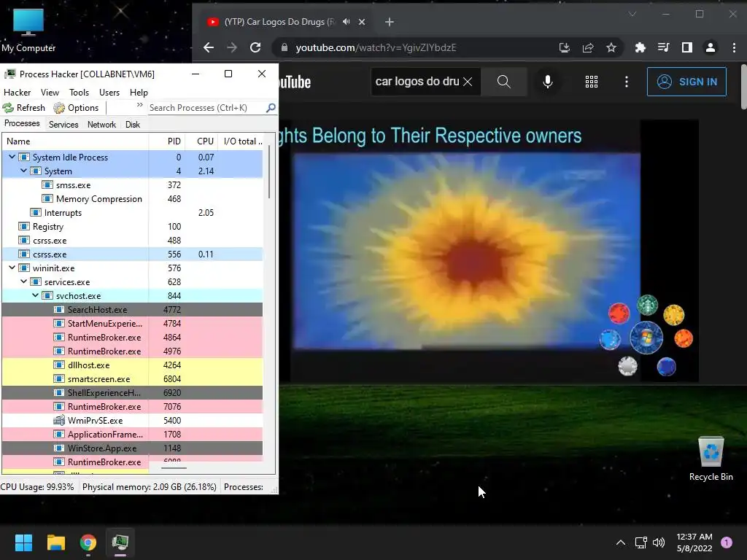Open the Tools menu
This screenshot has height=560, width=747.
[79, 93]
